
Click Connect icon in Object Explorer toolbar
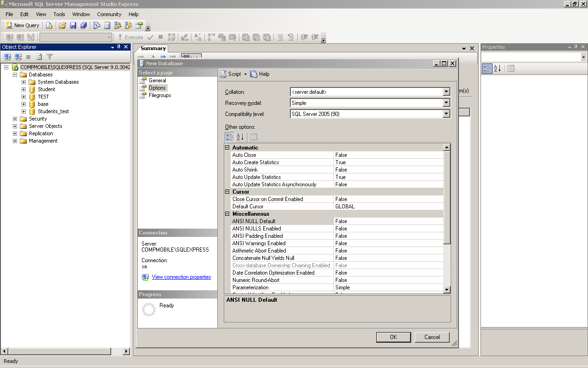[8, 57]
